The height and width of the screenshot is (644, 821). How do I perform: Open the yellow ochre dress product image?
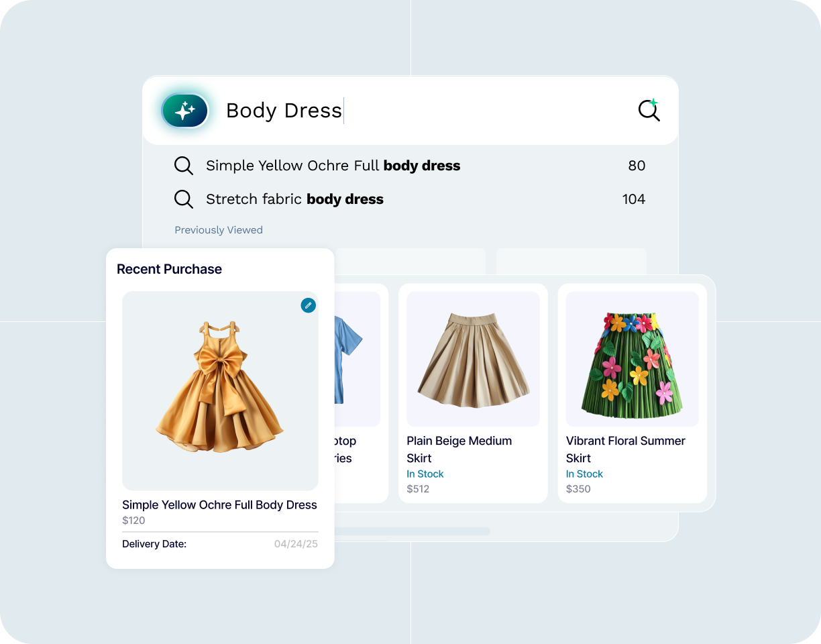(x=220, y=390)
